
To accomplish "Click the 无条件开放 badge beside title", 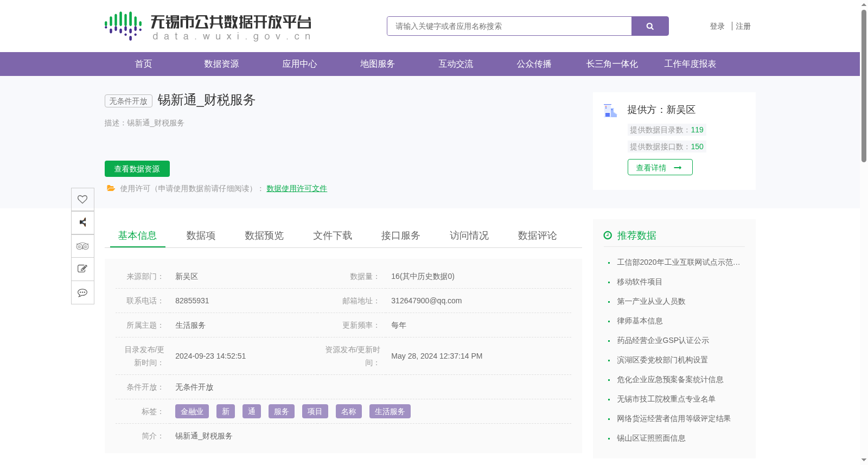I will 129,101.
